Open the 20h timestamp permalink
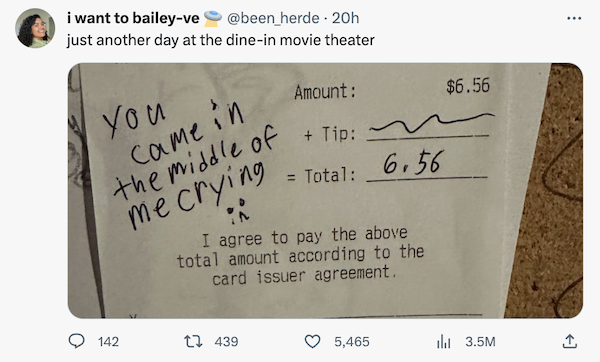Viewport: 600px width, 362px height. click(346, 18)
